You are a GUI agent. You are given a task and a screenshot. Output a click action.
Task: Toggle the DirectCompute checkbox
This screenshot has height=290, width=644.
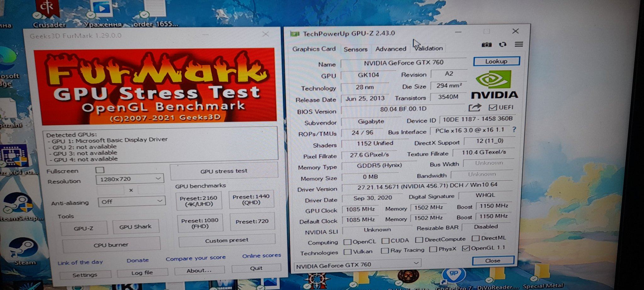419,240
